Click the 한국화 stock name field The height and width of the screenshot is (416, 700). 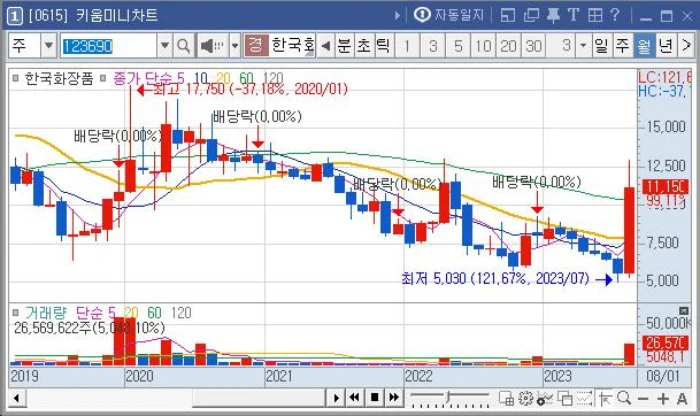point(292,46)
